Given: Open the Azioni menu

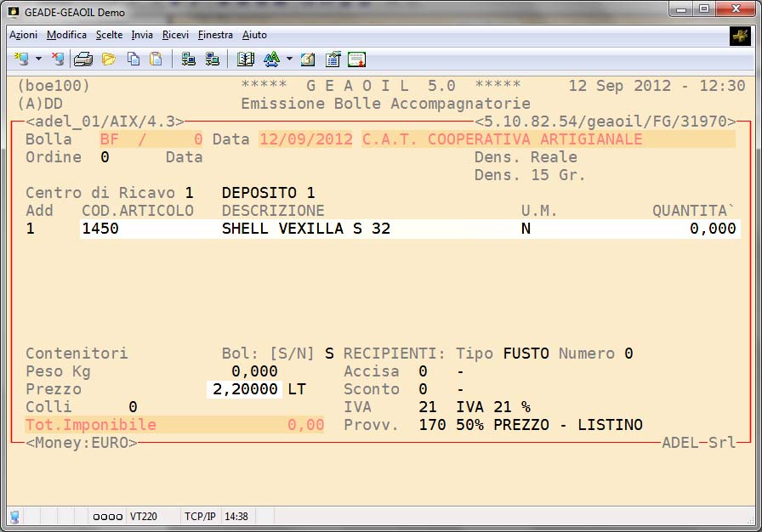Looking at the screenshot, I should coord(23,35).
